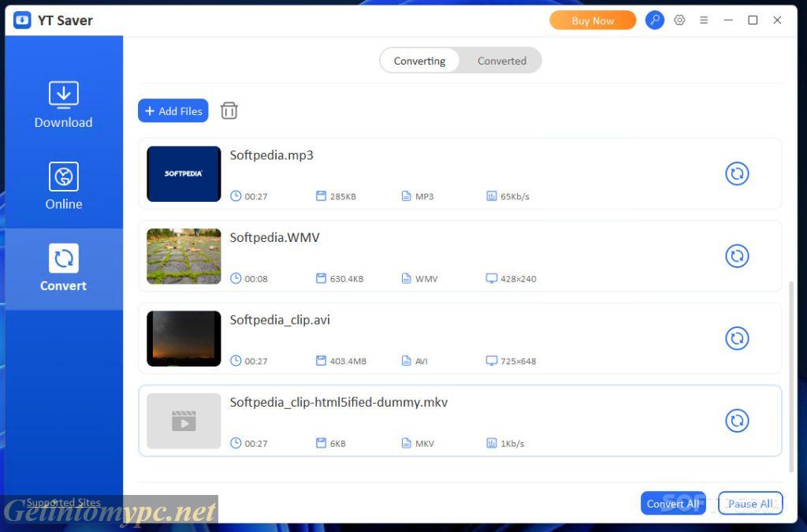Screen dimensions: 807x532
Task: Select the placeholder thumbnail of the mkv file
Action: click(x=184, y=421)
